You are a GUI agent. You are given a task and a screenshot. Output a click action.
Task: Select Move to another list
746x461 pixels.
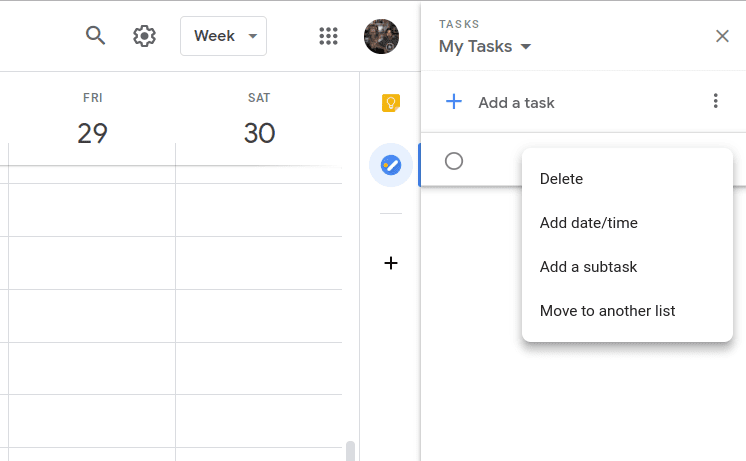(x=607, y=311)
